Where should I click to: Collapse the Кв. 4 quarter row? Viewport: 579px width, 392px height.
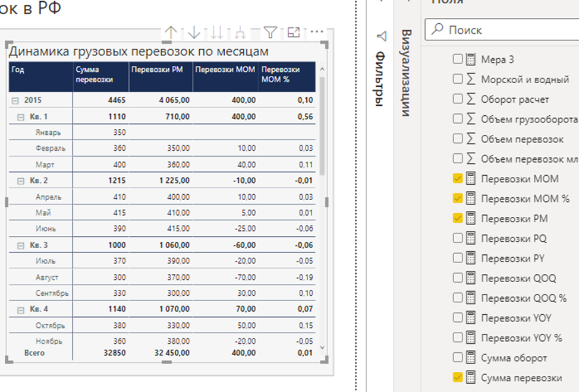21,310
